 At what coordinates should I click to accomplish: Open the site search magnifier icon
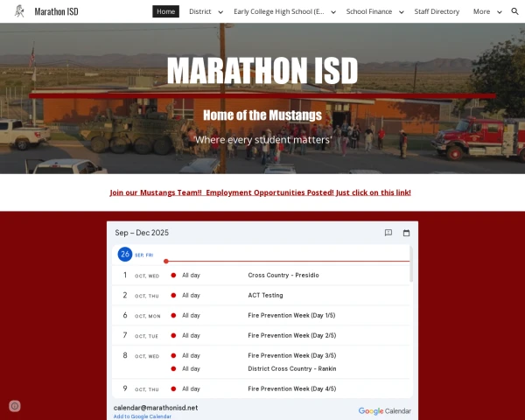point(514,11)
